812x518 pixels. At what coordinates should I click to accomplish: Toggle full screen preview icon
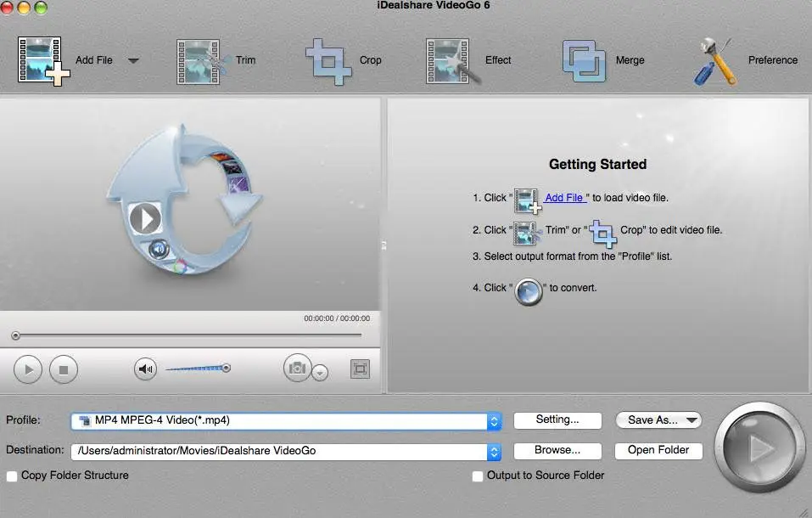360,369
